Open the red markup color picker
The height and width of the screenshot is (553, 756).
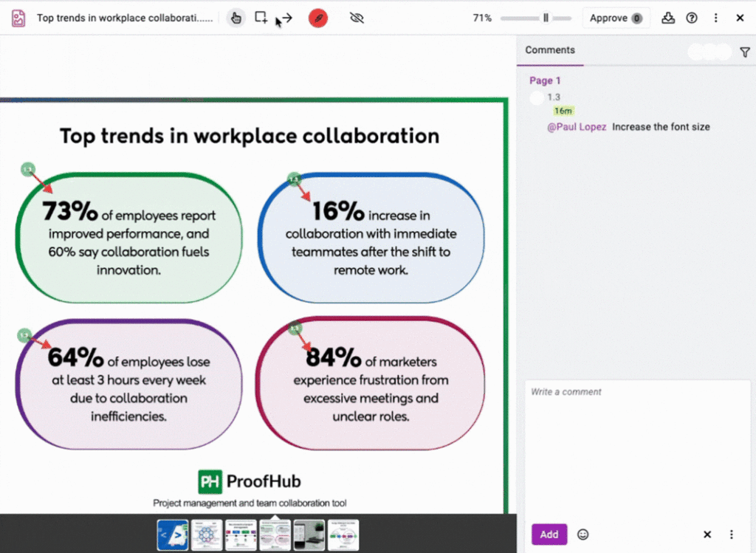click(x=317, y=18)
